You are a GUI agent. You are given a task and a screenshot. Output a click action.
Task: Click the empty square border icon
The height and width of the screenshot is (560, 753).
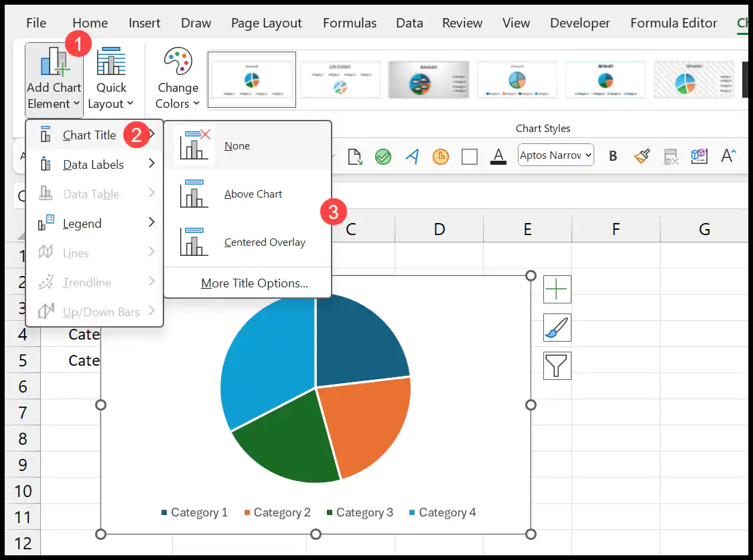click(x=469, y=156)
